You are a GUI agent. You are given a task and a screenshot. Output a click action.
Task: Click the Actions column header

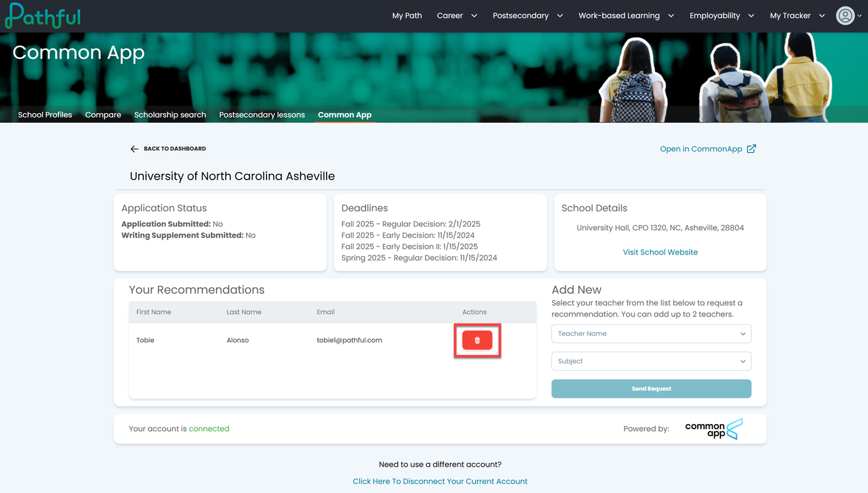(474, 312)
